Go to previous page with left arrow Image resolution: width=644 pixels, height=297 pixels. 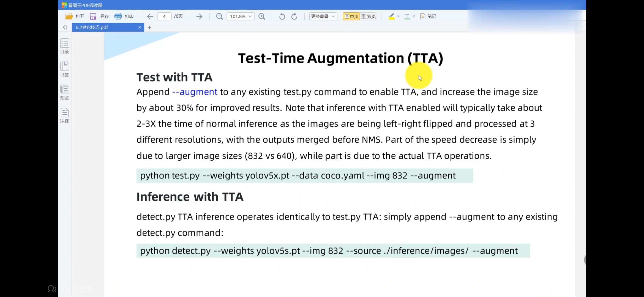pyautogui.click(x=150, y=16)
